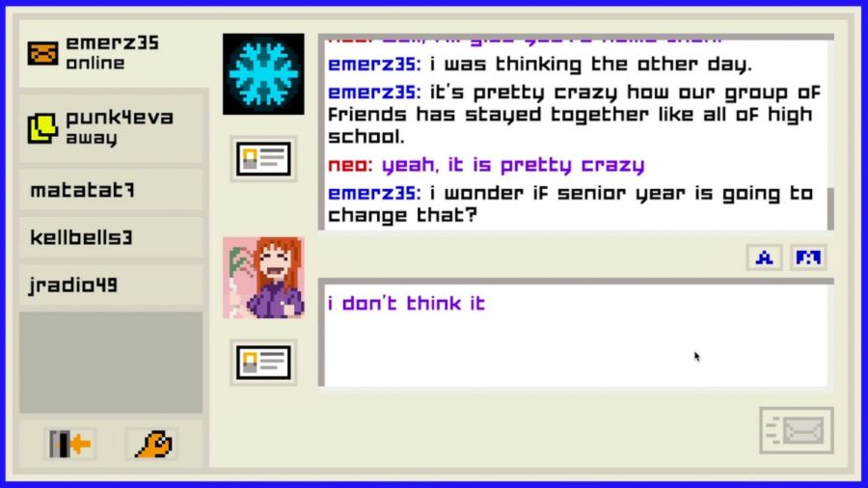The height and width of the screenshot is (488, 868).
Task: Select buddy kellbells3 in the list
Action: [111, 237]
